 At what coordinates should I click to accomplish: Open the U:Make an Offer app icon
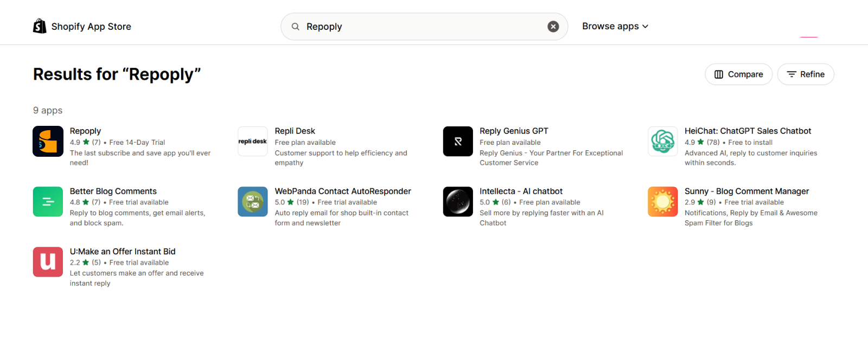click(x=48, y=262)
